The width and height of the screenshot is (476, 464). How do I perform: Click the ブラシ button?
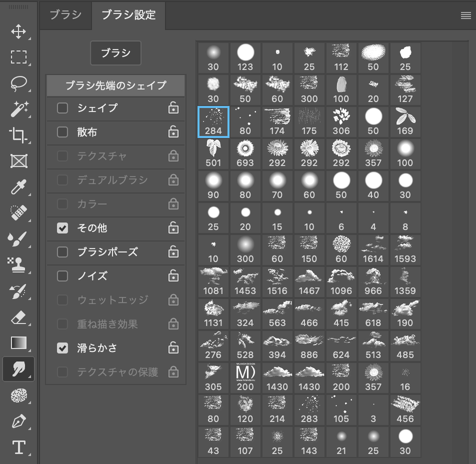point(116,53)
